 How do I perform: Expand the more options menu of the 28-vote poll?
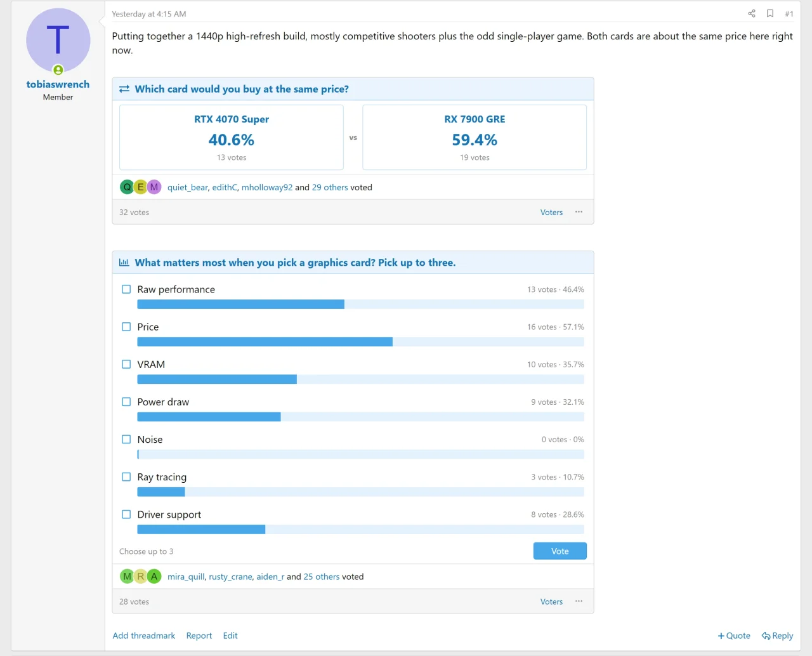click(x=579, y=601)
